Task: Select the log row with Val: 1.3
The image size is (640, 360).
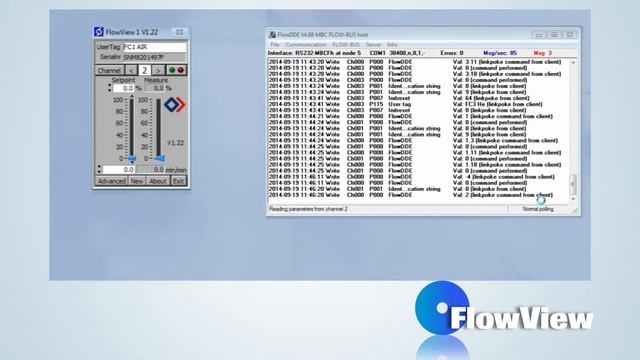Action: 418,140
